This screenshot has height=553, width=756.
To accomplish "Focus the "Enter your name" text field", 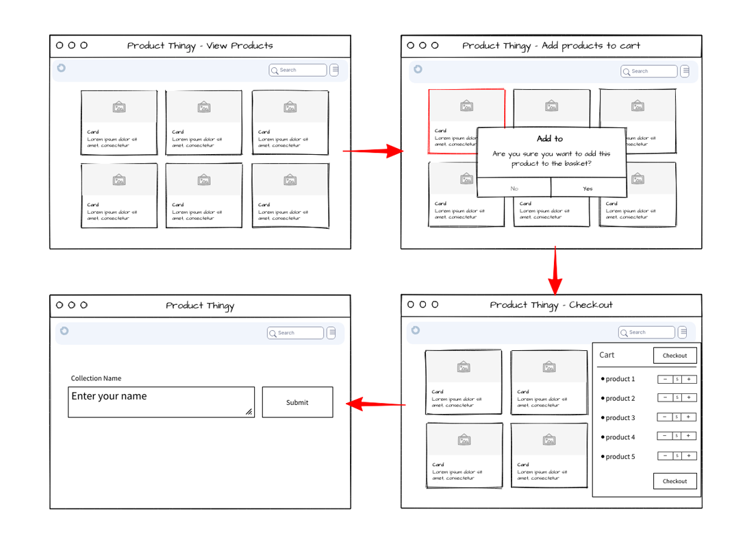I will pos(161,402).
